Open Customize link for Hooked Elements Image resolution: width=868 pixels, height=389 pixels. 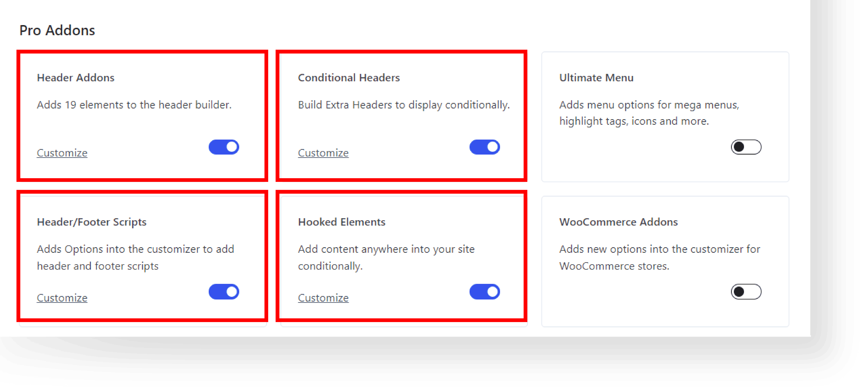[323, 298]
